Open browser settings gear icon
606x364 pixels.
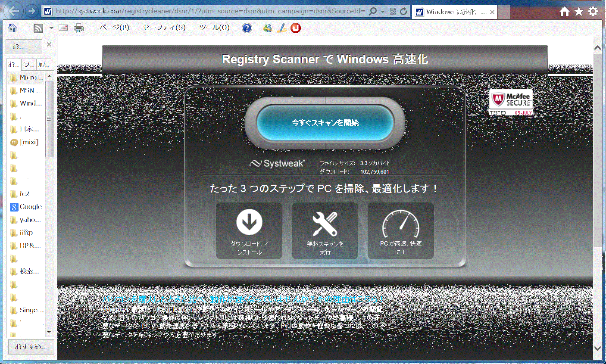pyautogui.click(x=593, y=12)
